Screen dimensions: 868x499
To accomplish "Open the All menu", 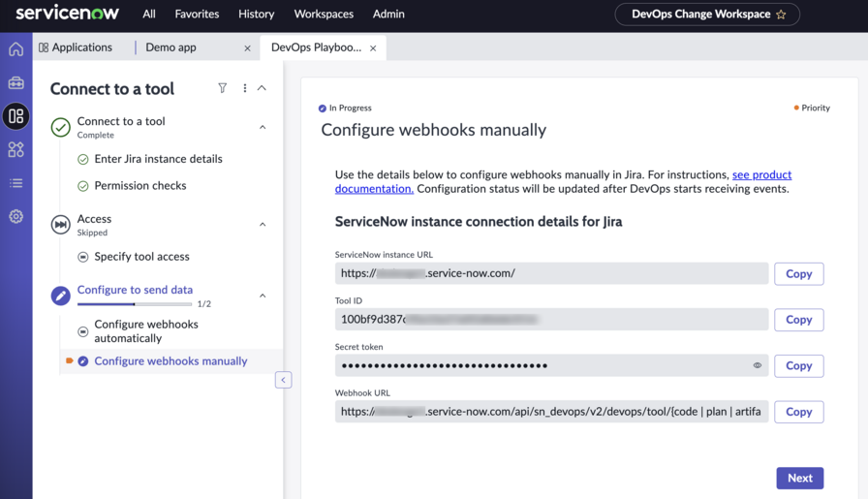I will [x=149, y=14].
